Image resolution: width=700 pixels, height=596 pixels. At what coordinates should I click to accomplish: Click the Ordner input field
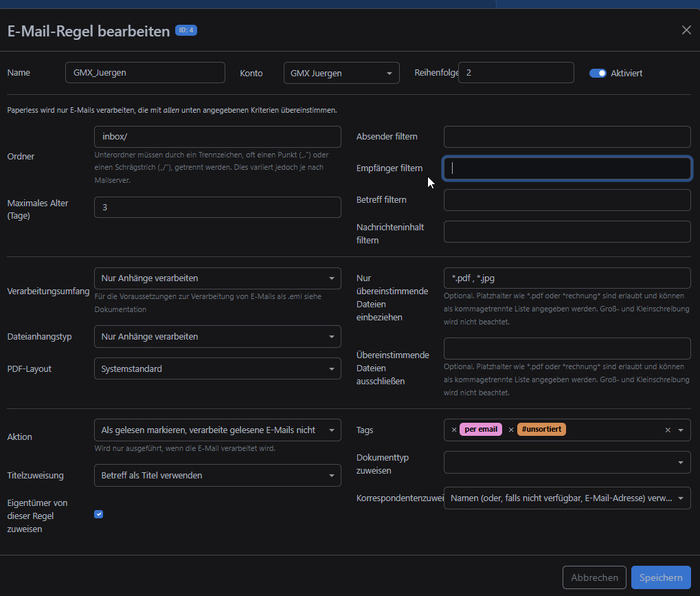(x=217, y=137)
